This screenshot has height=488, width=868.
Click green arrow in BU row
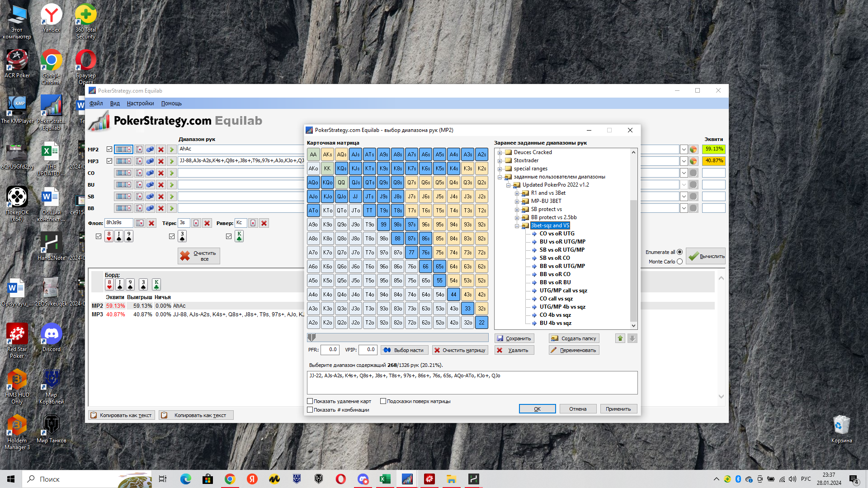(x=171, y=185)
